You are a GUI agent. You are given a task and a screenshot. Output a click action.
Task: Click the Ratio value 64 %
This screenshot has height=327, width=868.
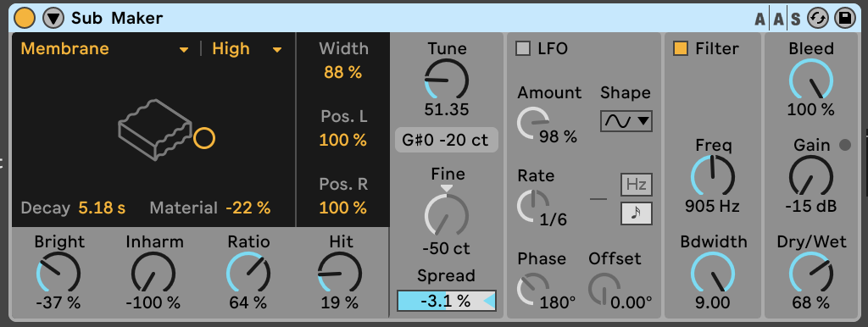click(x=248, y=303)
